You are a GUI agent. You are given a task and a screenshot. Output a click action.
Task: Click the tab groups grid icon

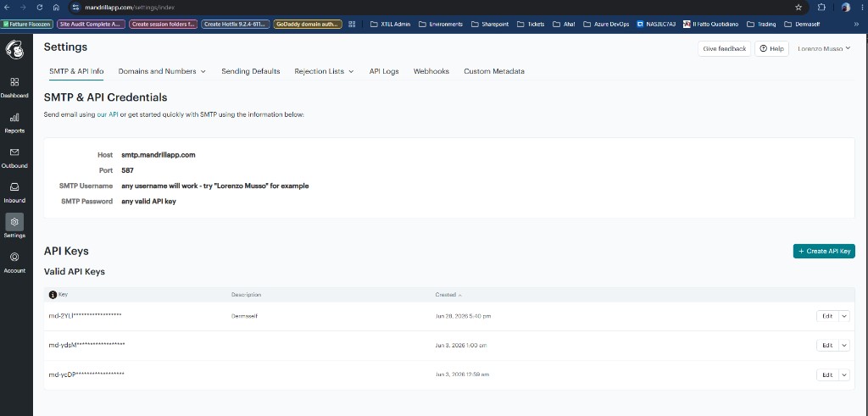point(352,24)
